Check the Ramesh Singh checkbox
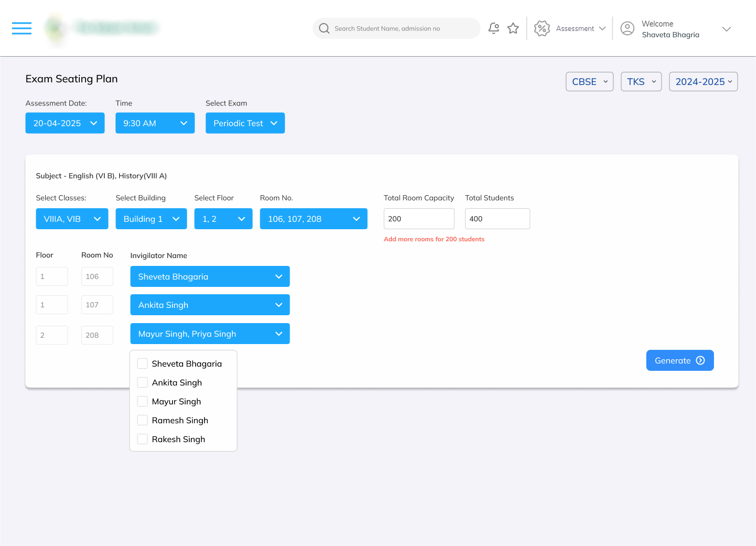756x546 pixels. (x=142, y=420)
